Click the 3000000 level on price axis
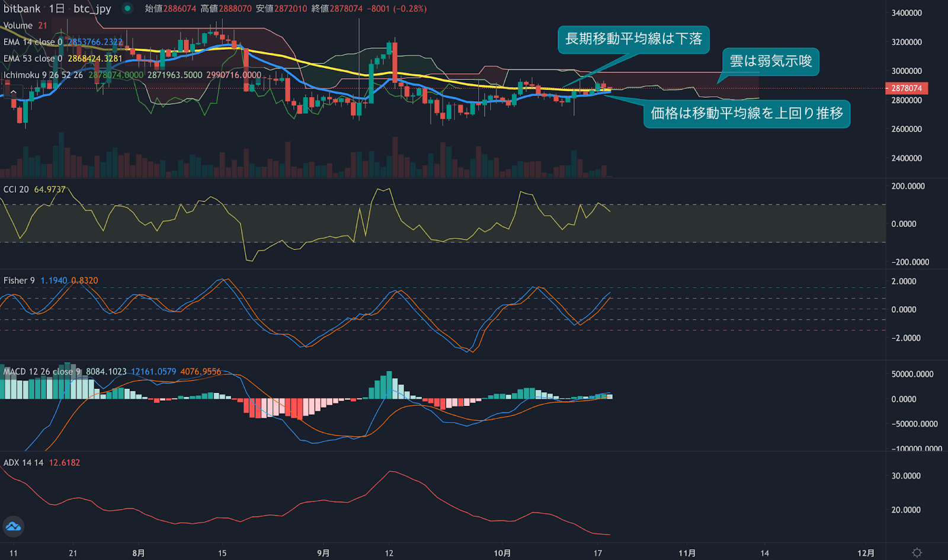 [x=906, y=71]
